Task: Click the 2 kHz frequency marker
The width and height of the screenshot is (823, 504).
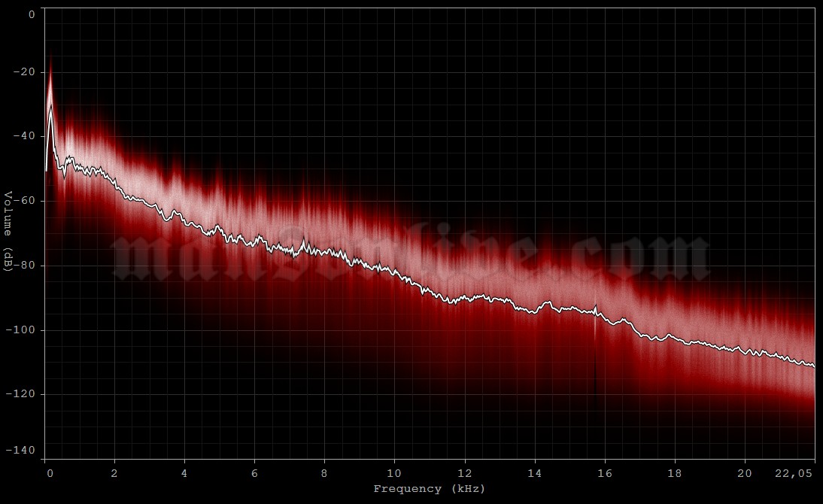Action: tap(114, 474)
